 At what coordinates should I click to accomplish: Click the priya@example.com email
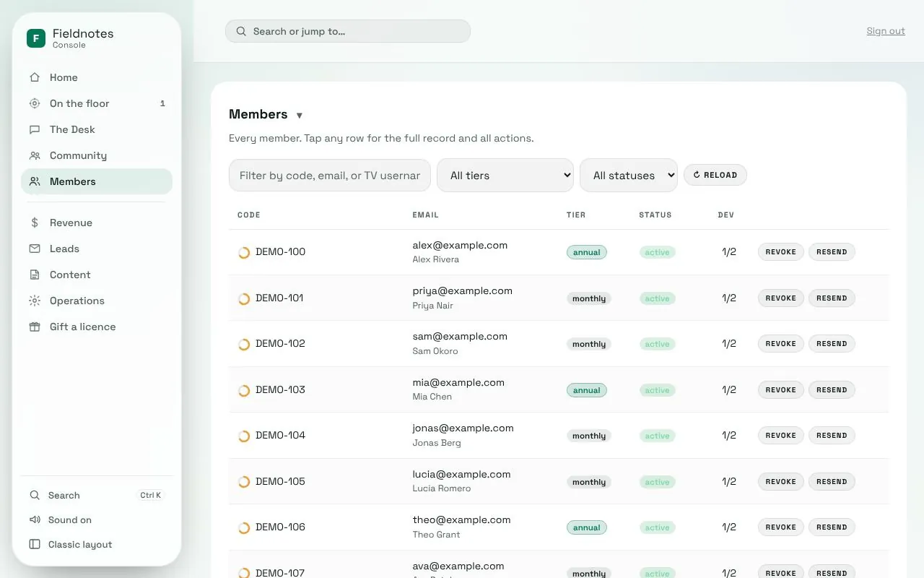463,291
